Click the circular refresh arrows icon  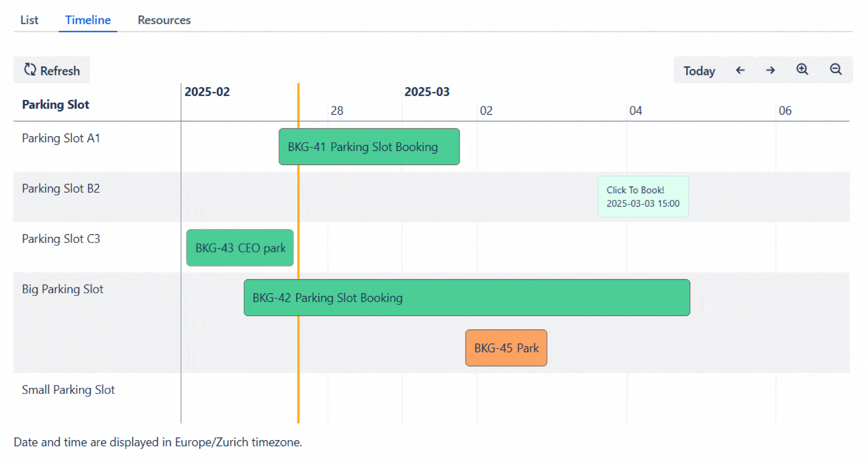[x=29, y=69]
